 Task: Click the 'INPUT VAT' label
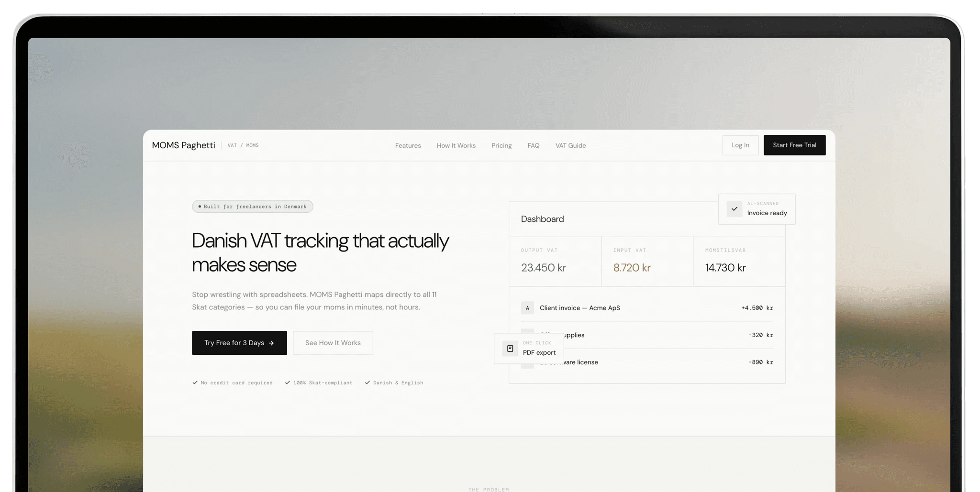(630, 250)
